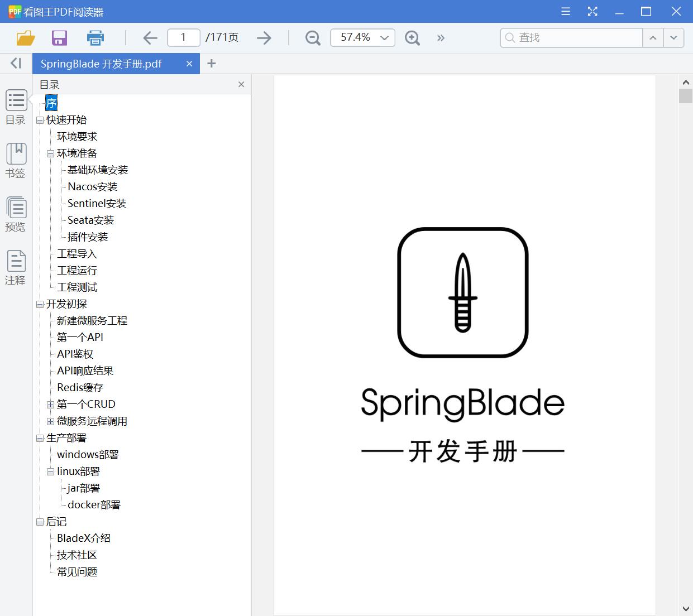This screenshot has width=693, height=616.
Task: Jump to jar部署 section
Action: (84, 488)
